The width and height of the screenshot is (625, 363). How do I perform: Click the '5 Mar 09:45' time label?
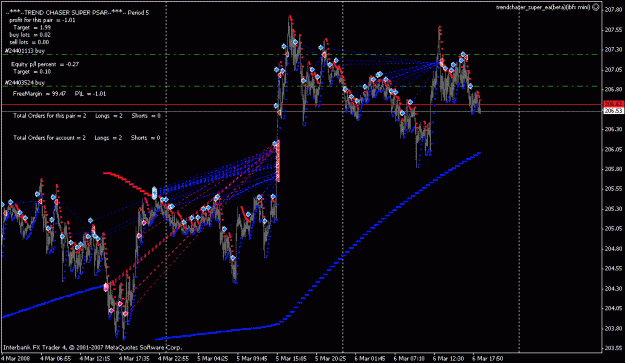(252, 358)
